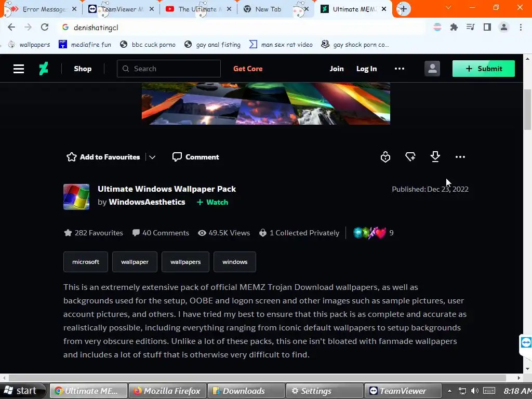The height and width of the screenshot is (399, 532).
Task: Click the Chrome profile icon
Action: 504,27
